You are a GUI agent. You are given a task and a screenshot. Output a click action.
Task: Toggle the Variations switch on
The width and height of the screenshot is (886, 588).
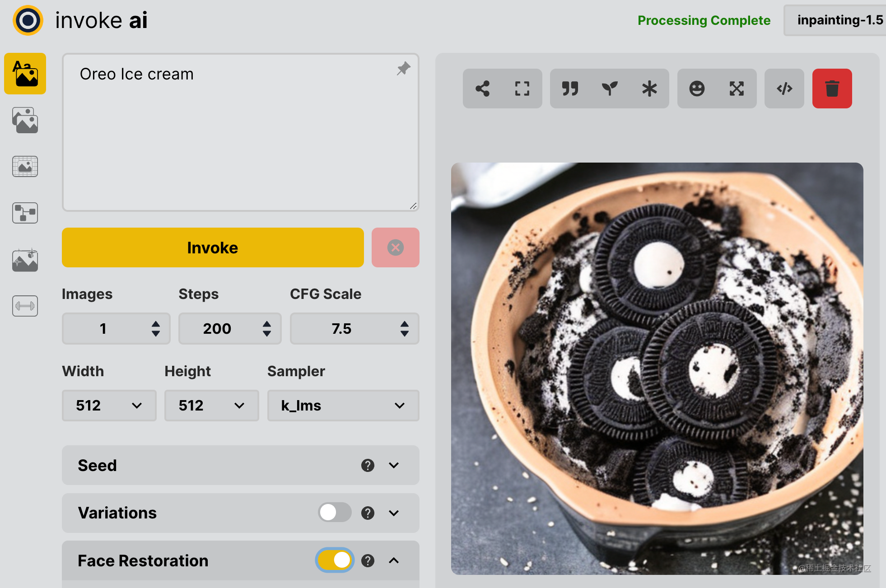335,513
